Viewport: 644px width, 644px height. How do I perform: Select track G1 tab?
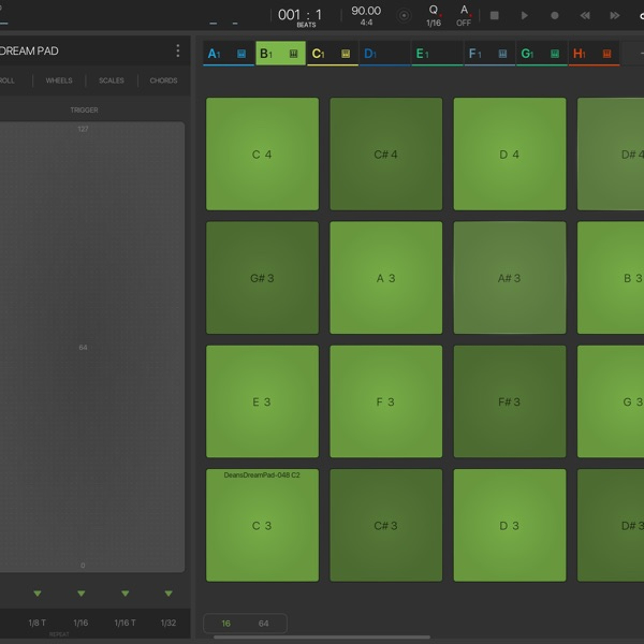pyautogui.click(x=542, y=53)
